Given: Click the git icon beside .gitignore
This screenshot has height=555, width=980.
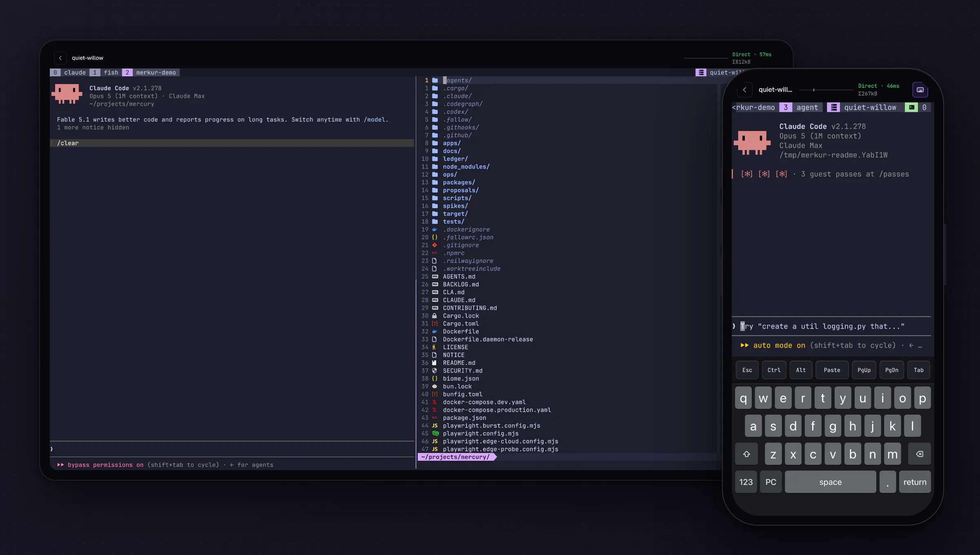Looking at the screenshot, I should pos(435,245).
